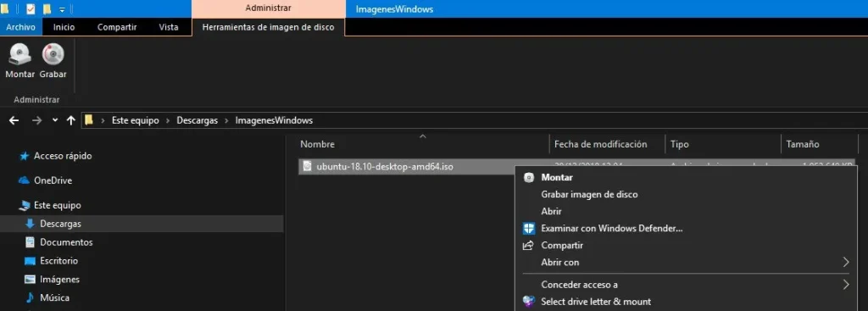This screenshot has height=311, width=868.
Task: Sort by the Tipo column header
Action: tap(679, 144)
